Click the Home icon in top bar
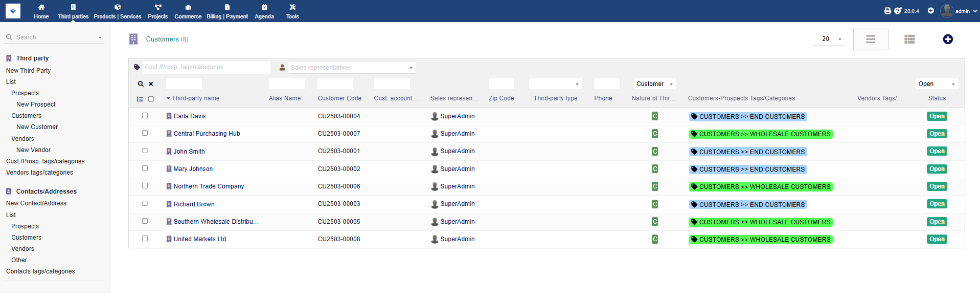 coord(41,8)
